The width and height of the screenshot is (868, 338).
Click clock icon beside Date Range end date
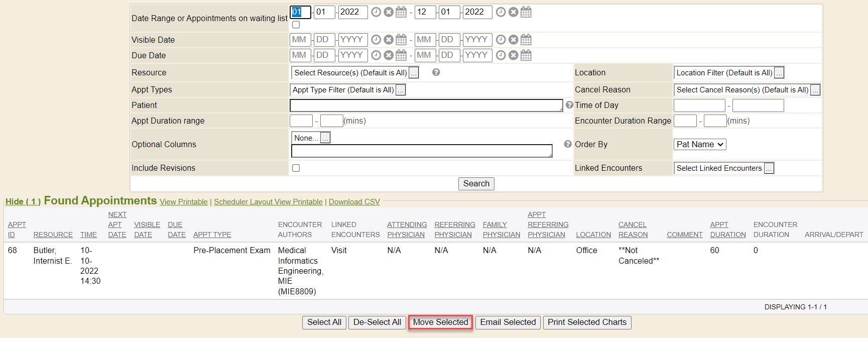point(501,12)
